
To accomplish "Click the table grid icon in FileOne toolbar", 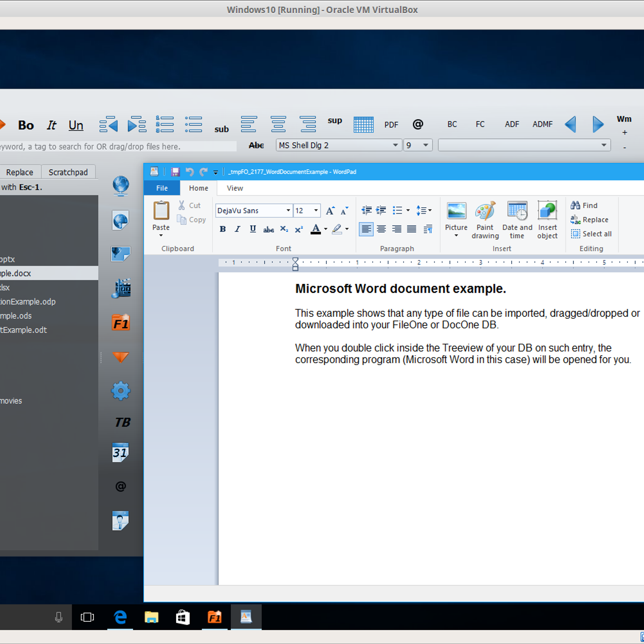I will pyautogui.click(x=363, y=125).
